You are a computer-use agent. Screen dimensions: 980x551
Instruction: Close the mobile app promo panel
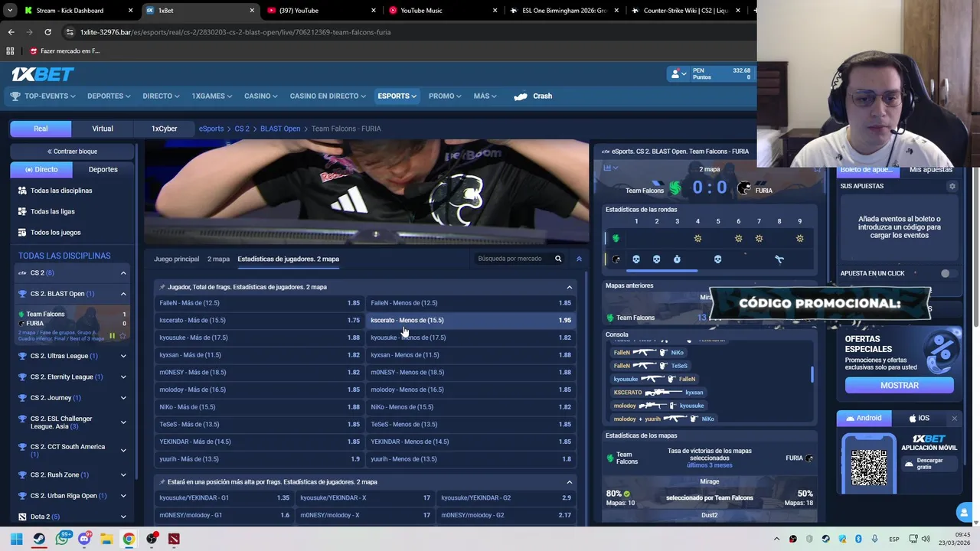tap(954, 418)
